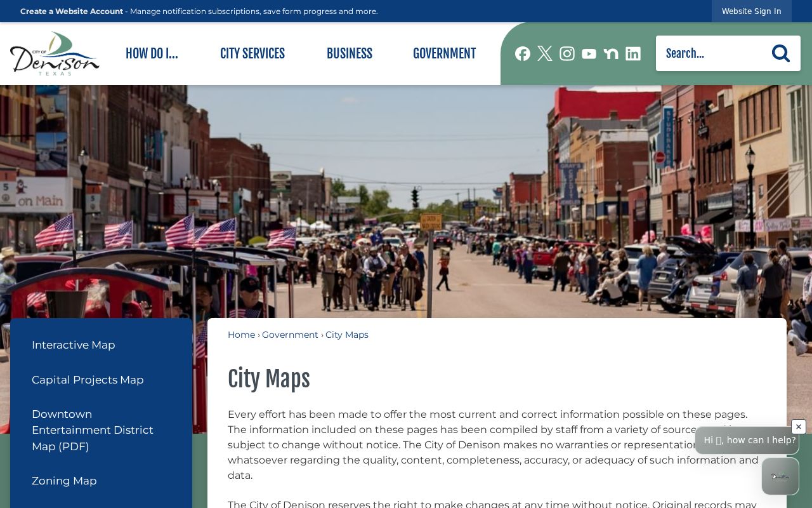Close the chat help popup
This screenshot has height=508, width=812.
tap(799, 427)
